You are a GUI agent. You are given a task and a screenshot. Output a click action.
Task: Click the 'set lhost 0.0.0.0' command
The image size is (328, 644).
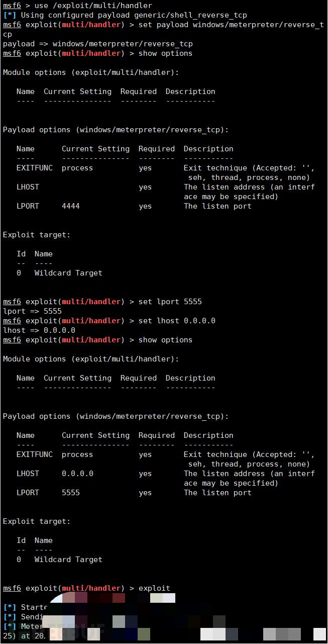point(177,321)
